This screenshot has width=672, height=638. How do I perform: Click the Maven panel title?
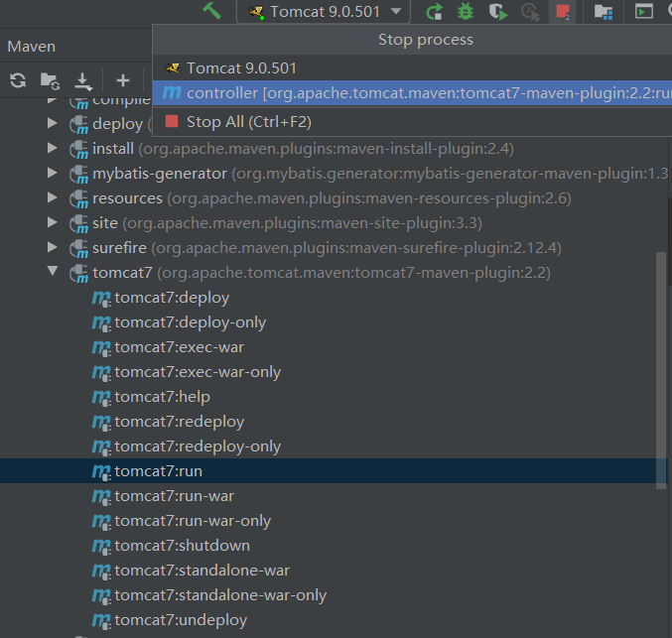32,47
